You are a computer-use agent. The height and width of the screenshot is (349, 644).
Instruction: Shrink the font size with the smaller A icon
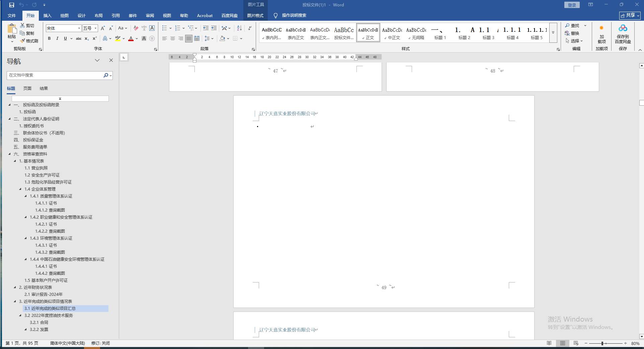[111, 28]
